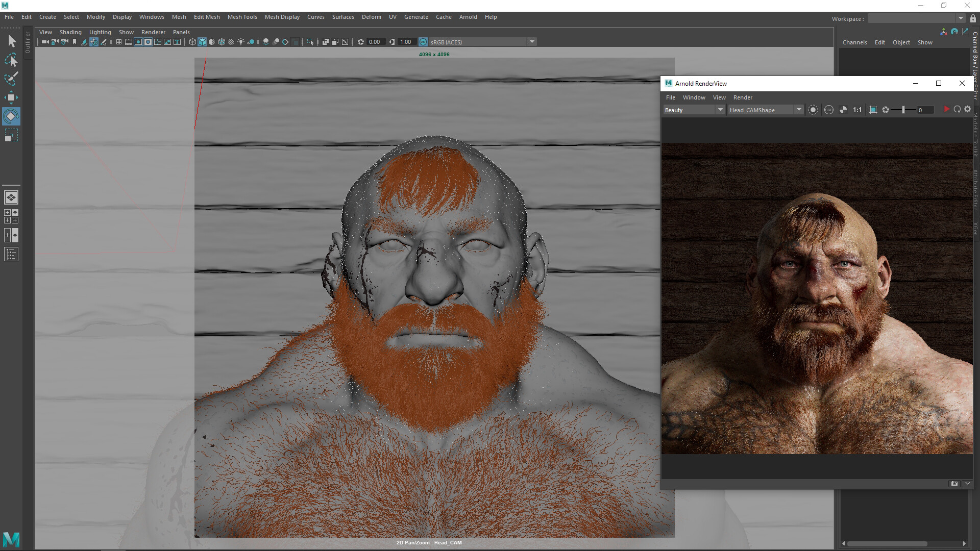The image size is (980, 551).
Task: Activate the Paint Selection tool
Action: (x=11, y=79)
